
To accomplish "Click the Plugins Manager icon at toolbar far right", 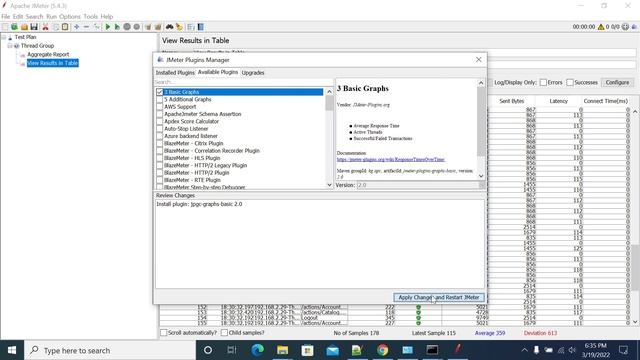I will [x=635, y=27].
